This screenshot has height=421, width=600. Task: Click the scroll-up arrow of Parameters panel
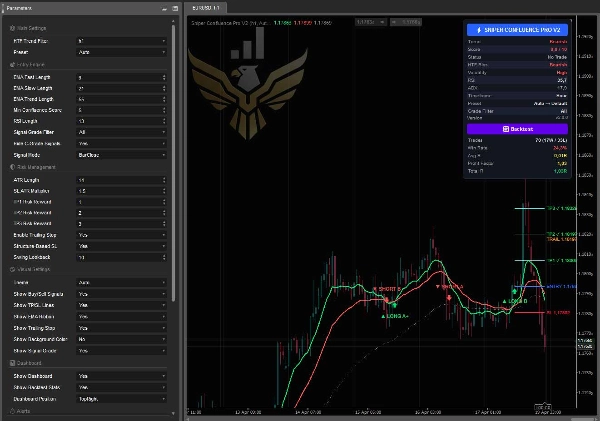point(173,21)
